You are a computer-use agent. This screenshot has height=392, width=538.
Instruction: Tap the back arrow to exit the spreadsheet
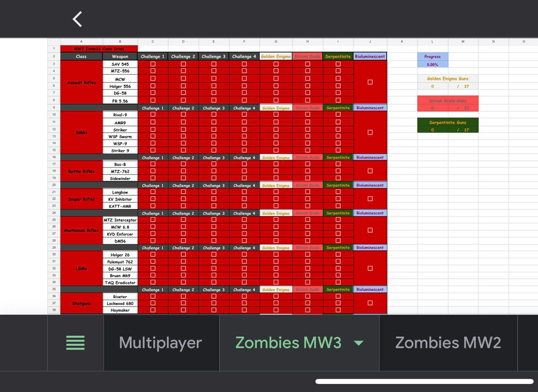click(77, 19)
